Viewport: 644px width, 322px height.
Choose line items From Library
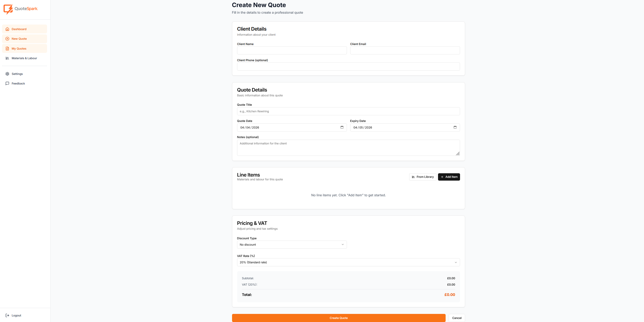point(422,177)
